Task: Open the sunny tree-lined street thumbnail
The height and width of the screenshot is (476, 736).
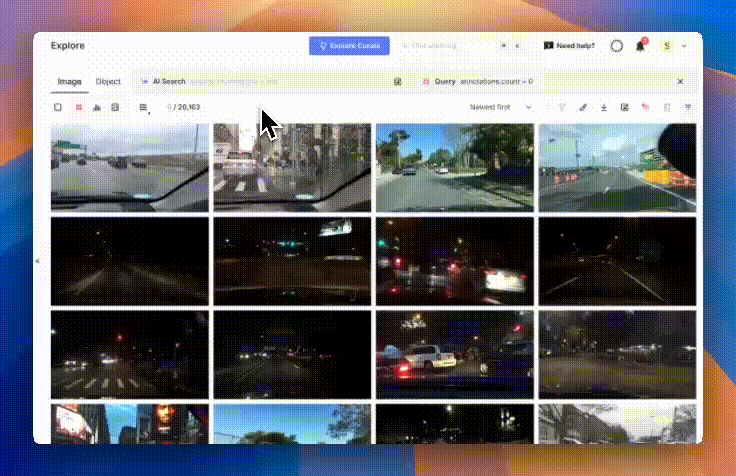Action: pos(455,168)
